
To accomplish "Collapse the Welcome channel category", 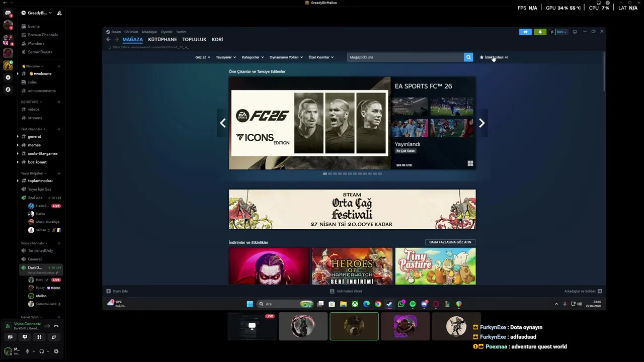I will pos(32,66).
